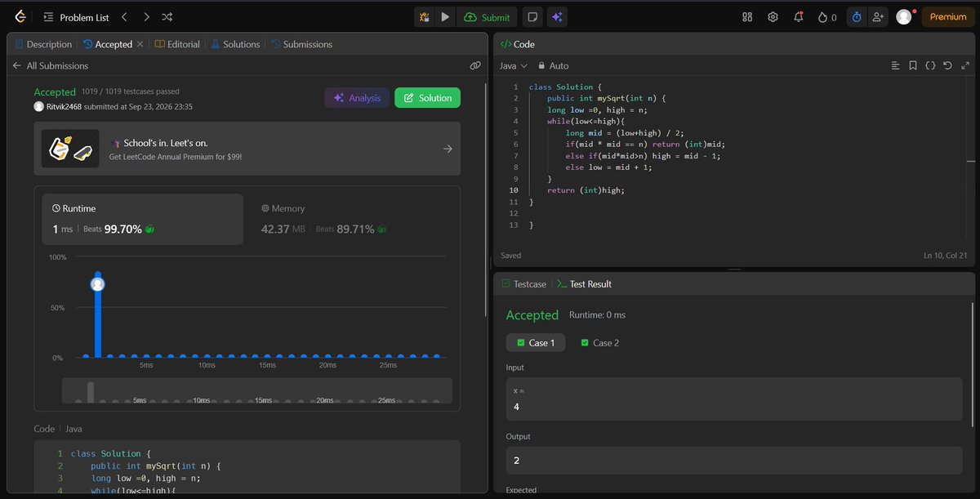Toggle the Auto lock setting
This screenshot has width=980, height=499.
click(553, 65)
